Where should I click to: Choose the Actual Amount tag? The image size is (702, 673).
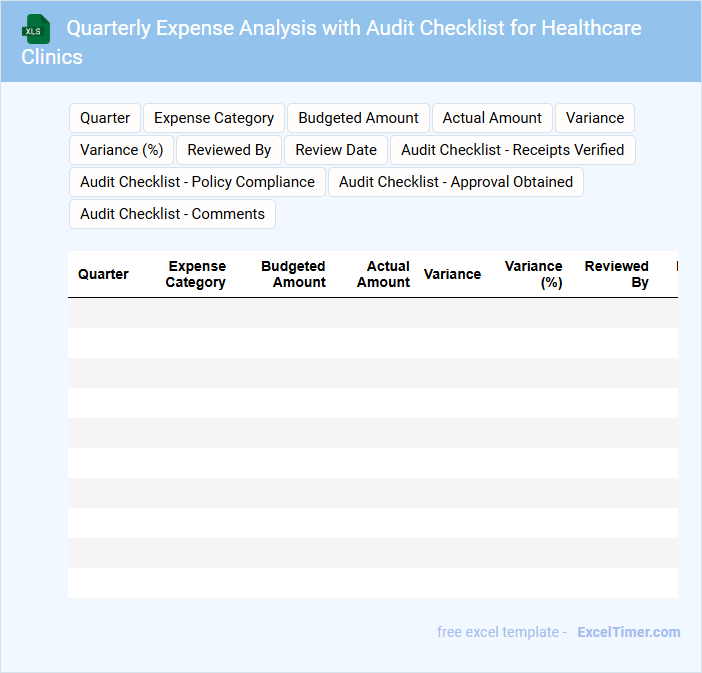click(x=492, y=118)
